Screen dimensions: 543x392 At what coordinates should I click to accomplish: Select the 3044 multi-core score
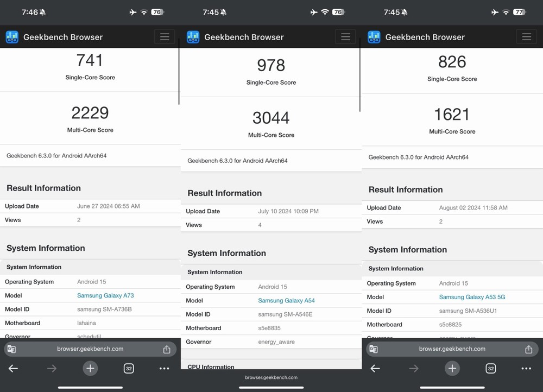tap(271, 118)
